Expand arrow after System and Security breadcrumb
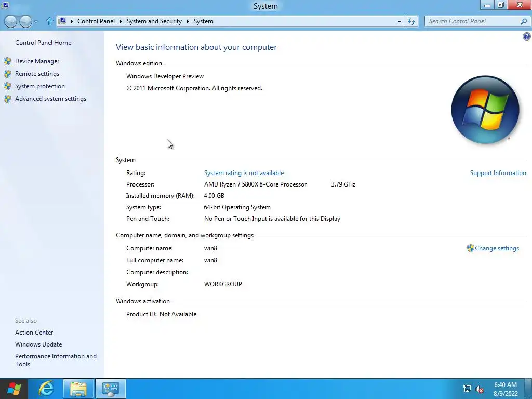532x399 pixels. [188, 21]
